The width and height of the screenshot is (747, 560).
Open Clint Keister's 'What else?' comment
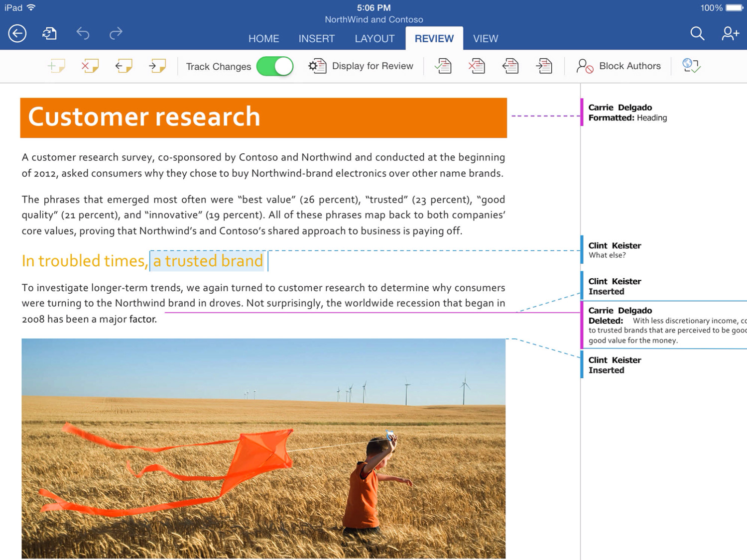point(622,250)
